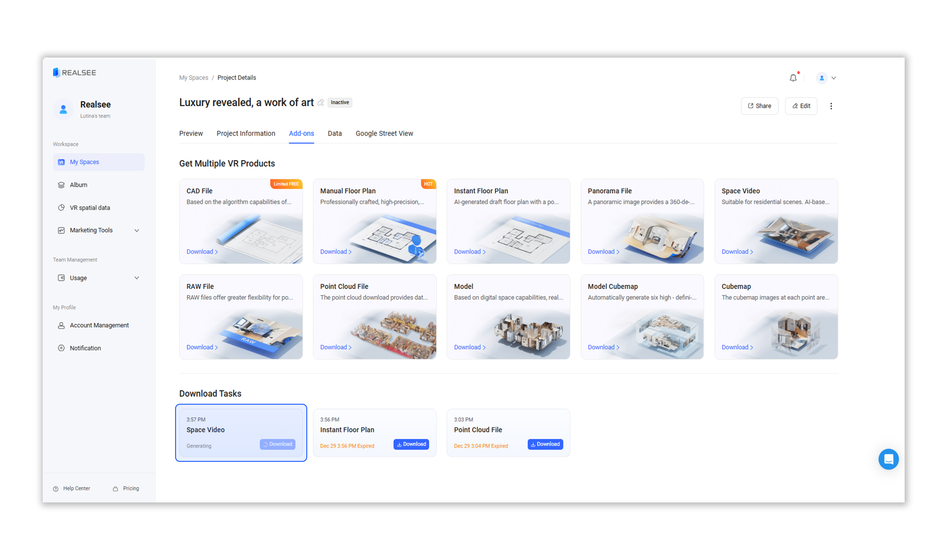Go to VR spatial data
The width and height of the screenshot is (949, 560).
(x=89, y=207)
